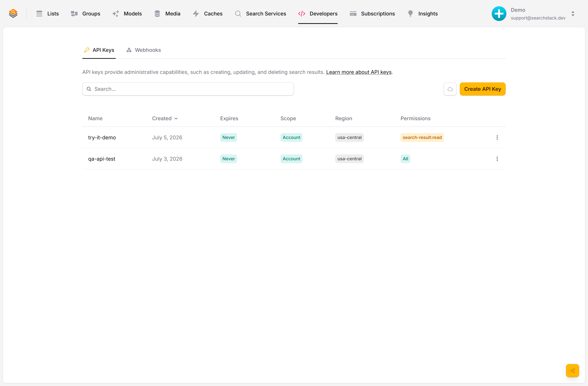This screenshot has width=588, height=386.
Task: Go to the Groups section
Action: pos(85,14)
